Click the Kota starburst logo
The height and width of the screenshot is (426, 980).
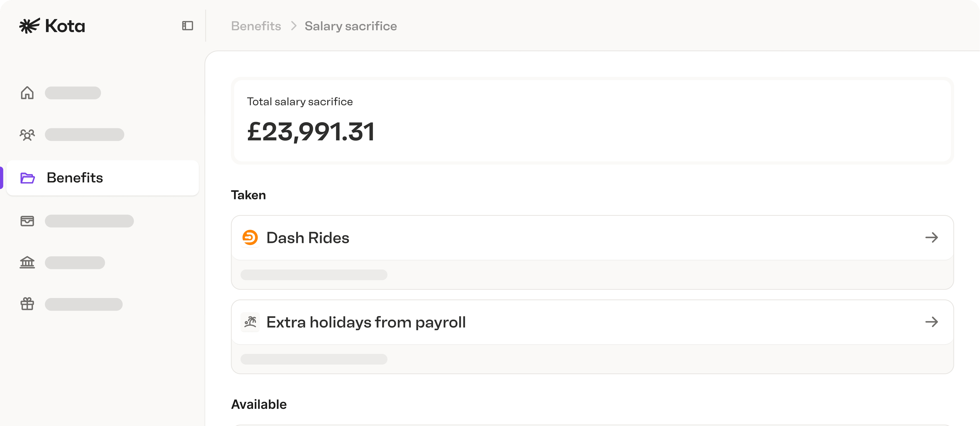(29, 26)
